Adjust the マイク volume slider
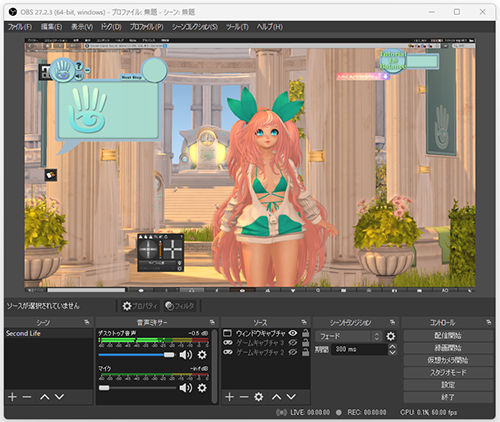The height and width of the screenshot is (422, 500). coord(137,388)
